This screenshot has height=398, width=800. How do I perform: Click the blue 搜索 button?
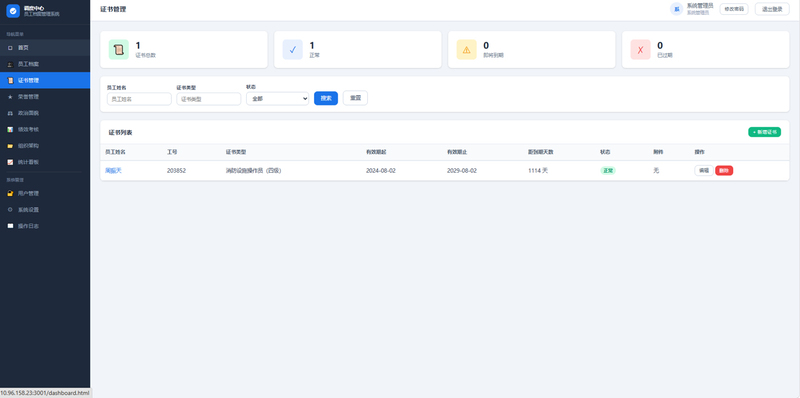(326, 98)
